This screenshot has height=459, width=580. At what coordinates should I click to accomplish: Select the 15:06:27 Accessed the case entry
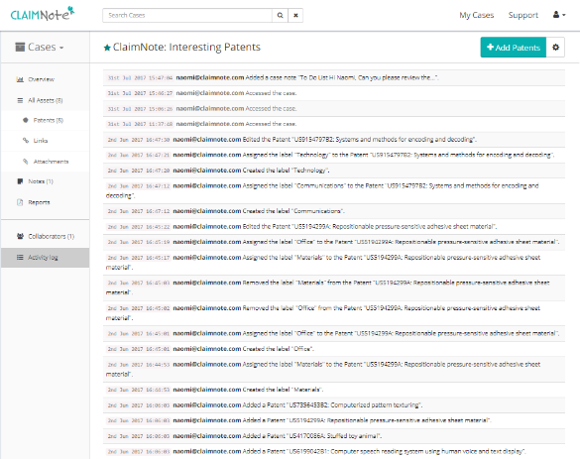pos(334,93)
